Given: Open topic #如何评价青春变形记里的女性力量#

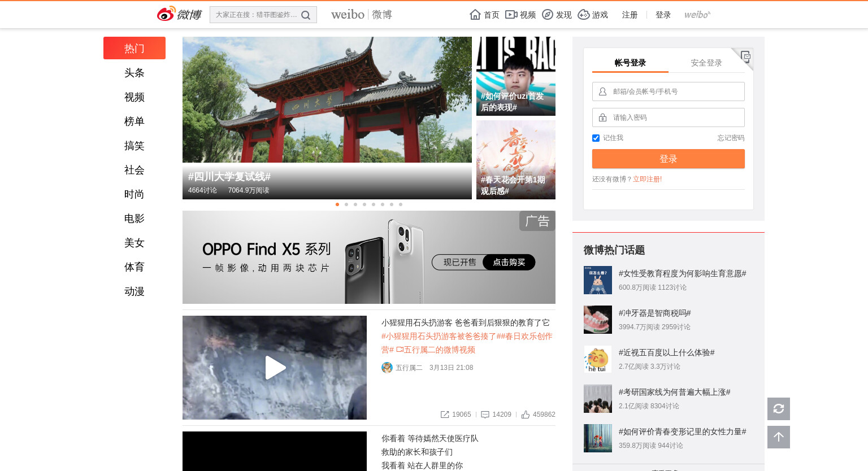Looking at the screenshot, I should [682, 431].
